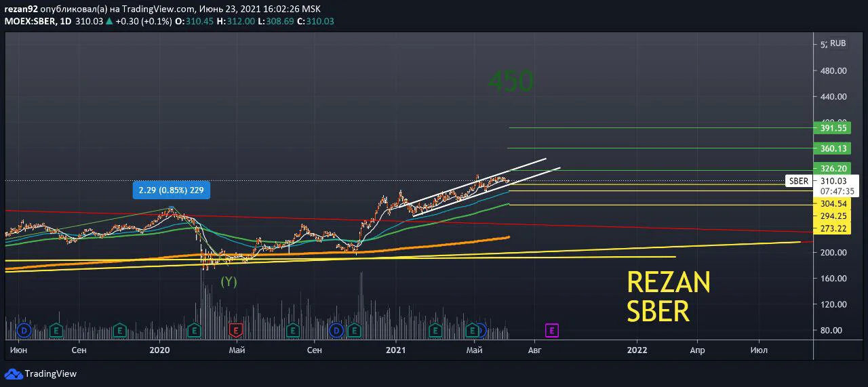
Task: Select the blue D dividend marker above Июн
Action: [24, 330]
